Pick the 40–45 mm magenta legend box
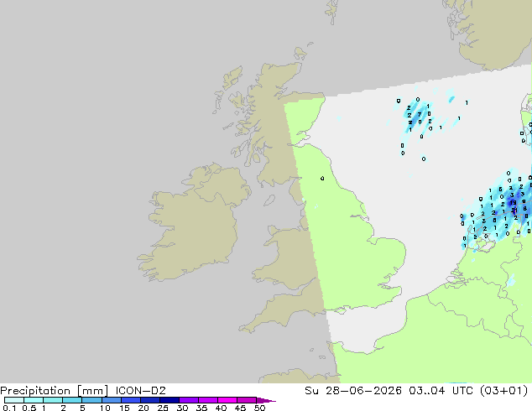Image resolution: width=532 pixels, height=411 pixels. click(227, 400)
